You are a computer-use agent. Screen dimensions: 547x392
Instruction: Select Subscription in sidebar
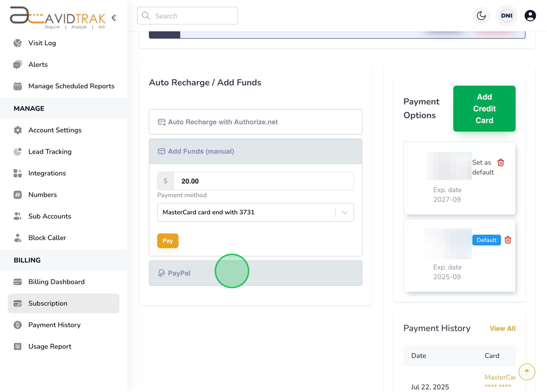pyautogui.click(x=63, y=304)
